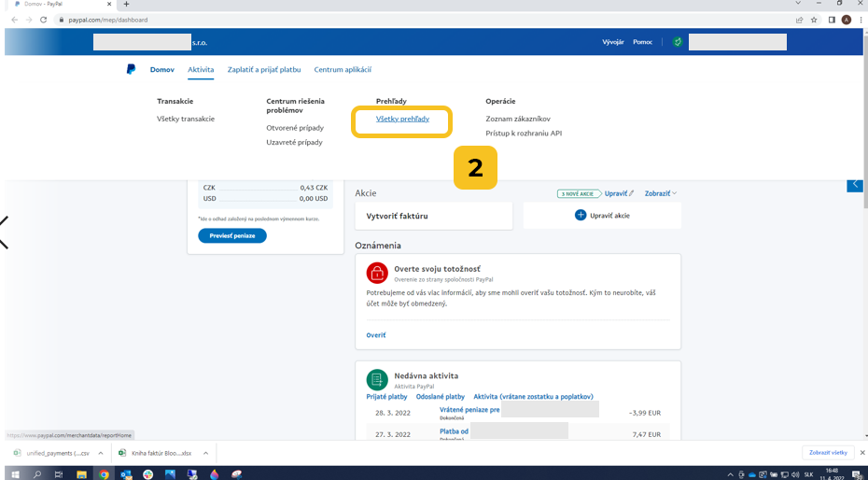This screenshot has height=480, width=868.
Task: Click the volume speaker tray icon
Action: tap(795, 474)
